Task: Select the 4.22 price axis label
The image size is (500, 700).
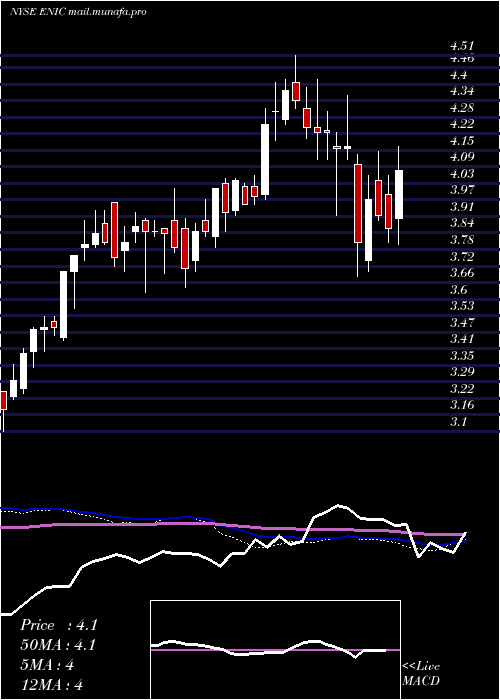Action: (462, 124)
